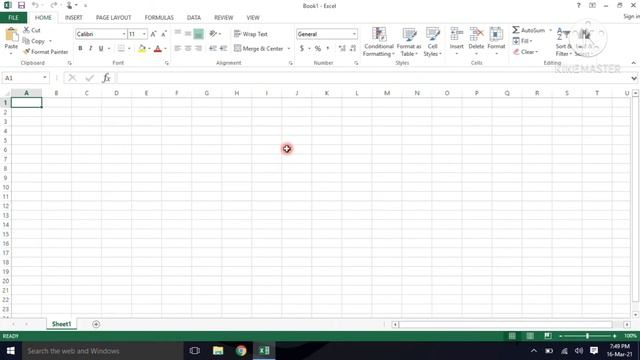Switch to the INSERT tab
Screen dimensions: 640x360
click(x=73, y=18)
